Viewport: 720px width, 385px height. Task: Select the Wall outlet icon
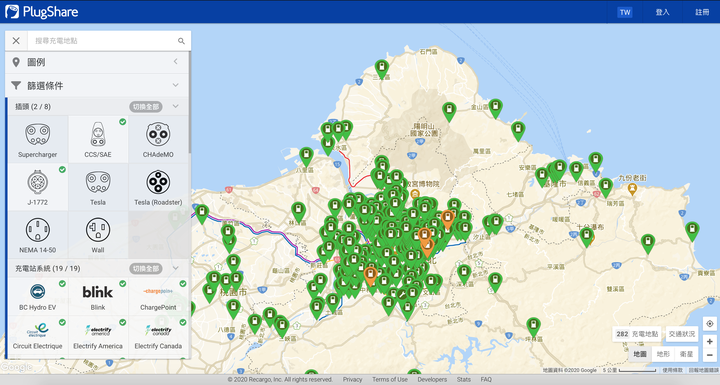98,230
